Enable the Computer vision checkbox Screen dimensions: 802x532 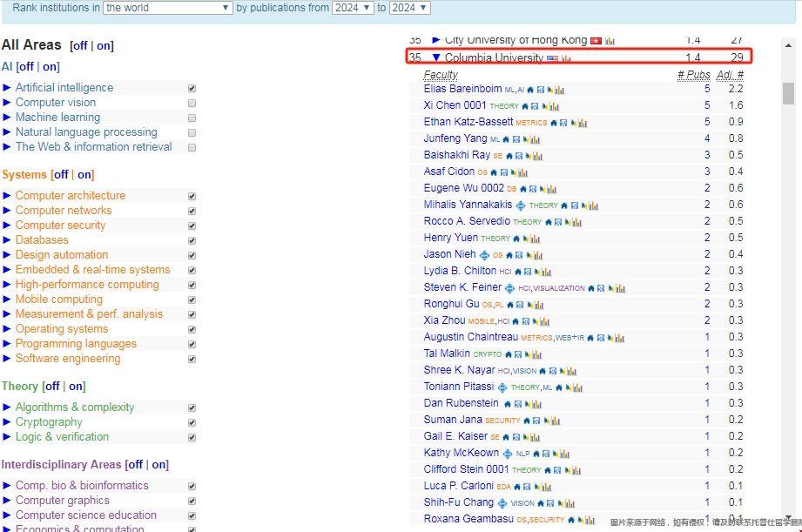pos(192,104)
